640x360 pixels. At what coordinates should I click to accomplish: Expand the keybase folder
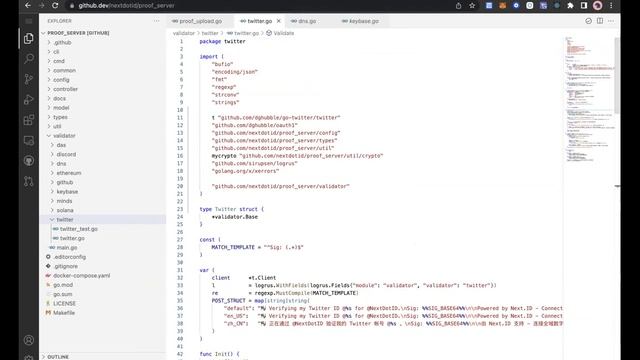[x=67, y=191]
